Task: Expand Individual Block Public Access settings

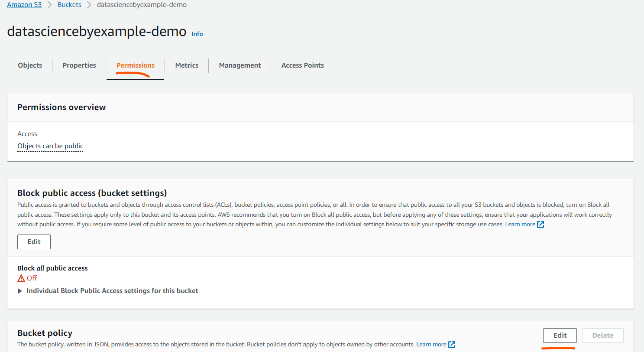Action: (108, 291)
